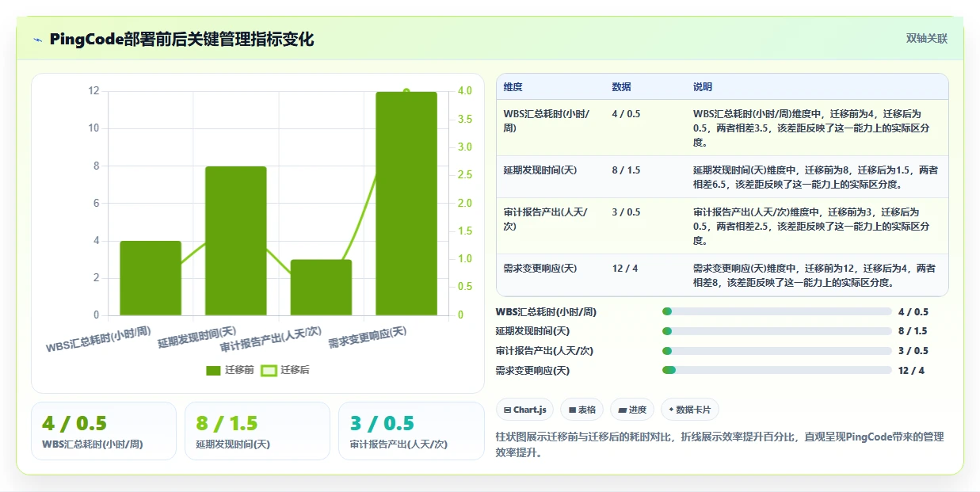Toggle the 迁移后 legend item

coord(285,370)
